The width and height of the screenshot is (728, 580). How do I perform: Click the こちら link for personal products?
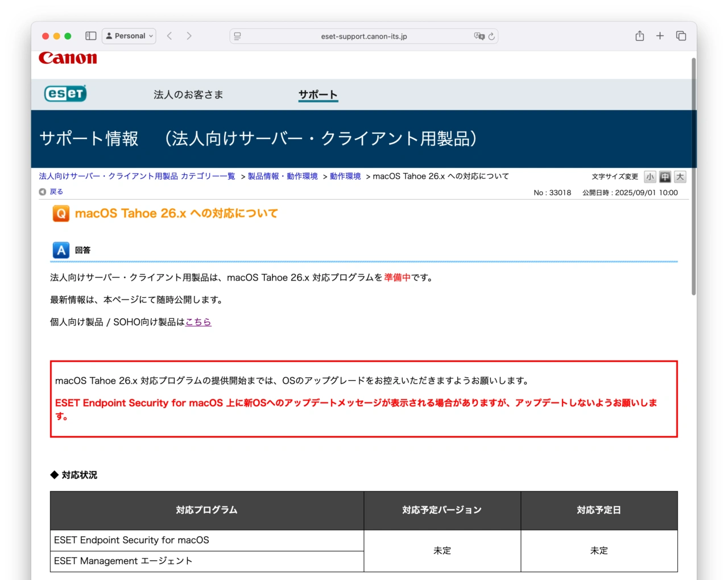pyautogui.click(x=198, y=322)
